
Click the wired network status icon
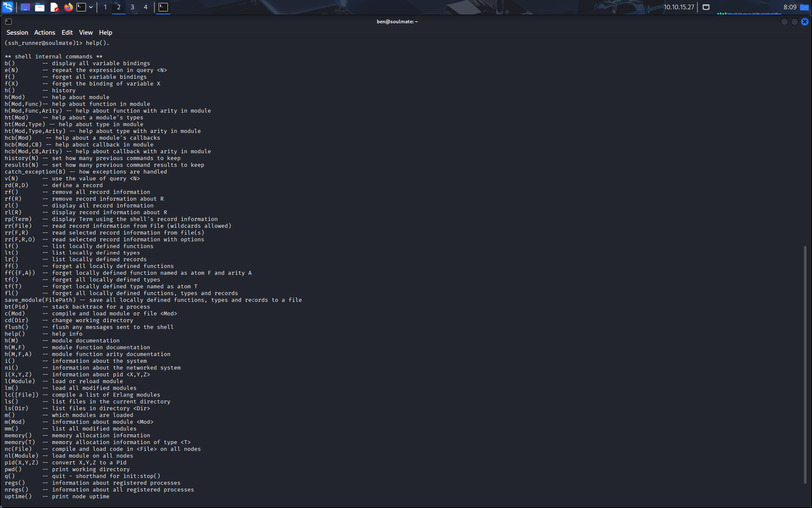pyautogui.click(x=706, y=7)
